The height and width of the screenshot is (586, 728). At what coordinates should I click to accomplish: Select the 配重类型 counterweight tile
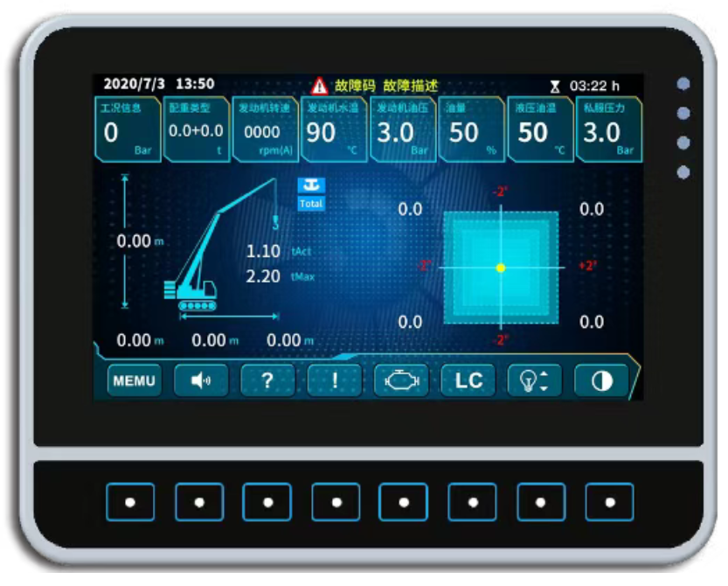coord(196,129)
